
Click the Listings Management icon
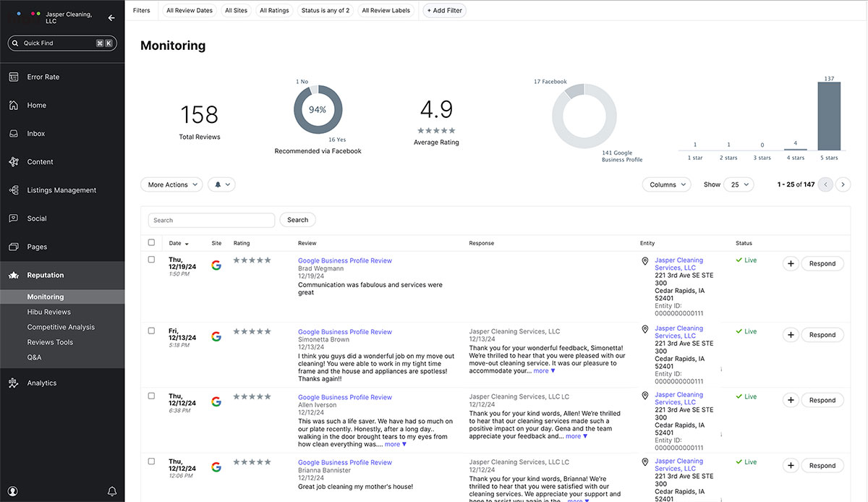[13, 190]
